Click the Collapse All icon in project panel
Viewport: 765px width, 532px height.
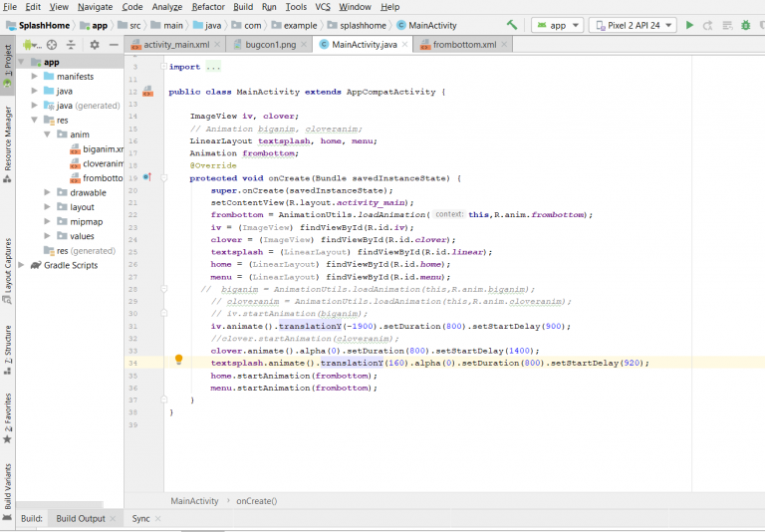click(x=73, y=45)
